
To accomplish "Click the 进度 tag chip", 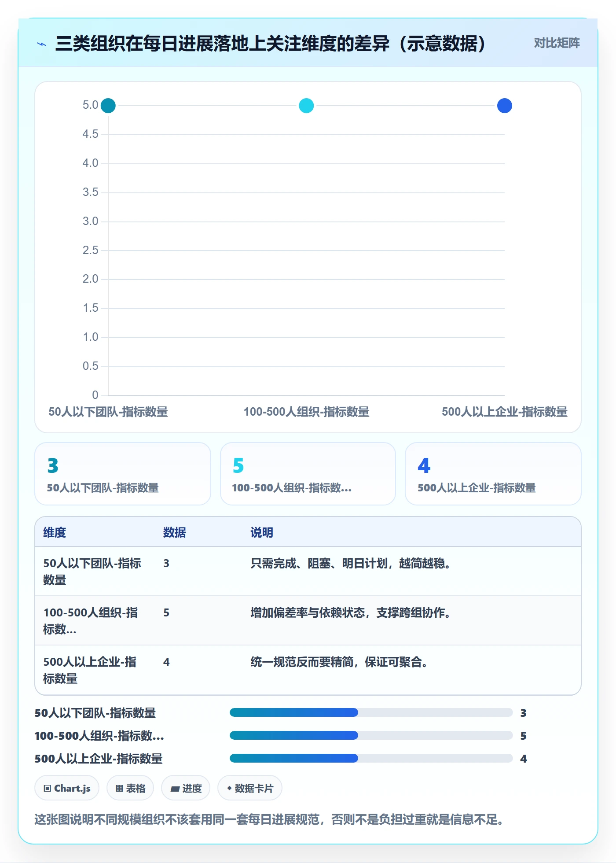I will [x=186, y=788].
